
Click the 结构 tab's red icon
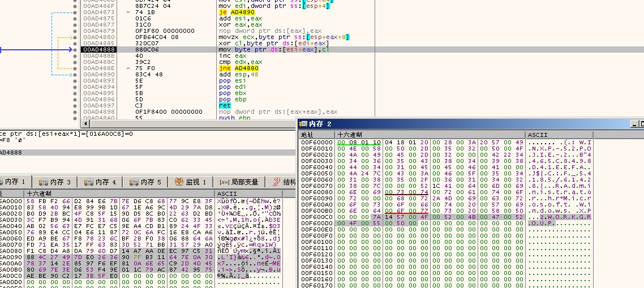277,182
